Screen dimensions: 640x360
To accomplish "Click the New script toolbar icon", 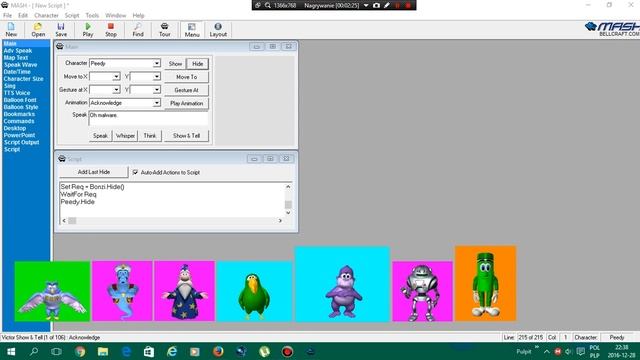I will click(x=11, y=30).
